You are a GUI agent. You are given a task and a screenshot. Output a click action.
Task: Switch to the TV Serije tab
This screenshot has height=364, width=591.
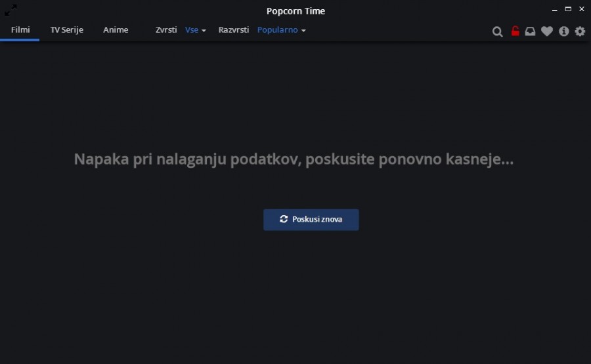click(67, 30)
